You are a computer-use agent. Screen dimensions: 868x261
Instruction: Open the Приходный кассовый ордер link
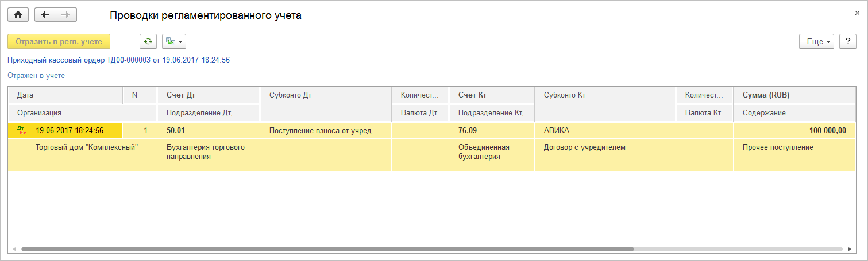pyautogui.click(x=118, y=60)
